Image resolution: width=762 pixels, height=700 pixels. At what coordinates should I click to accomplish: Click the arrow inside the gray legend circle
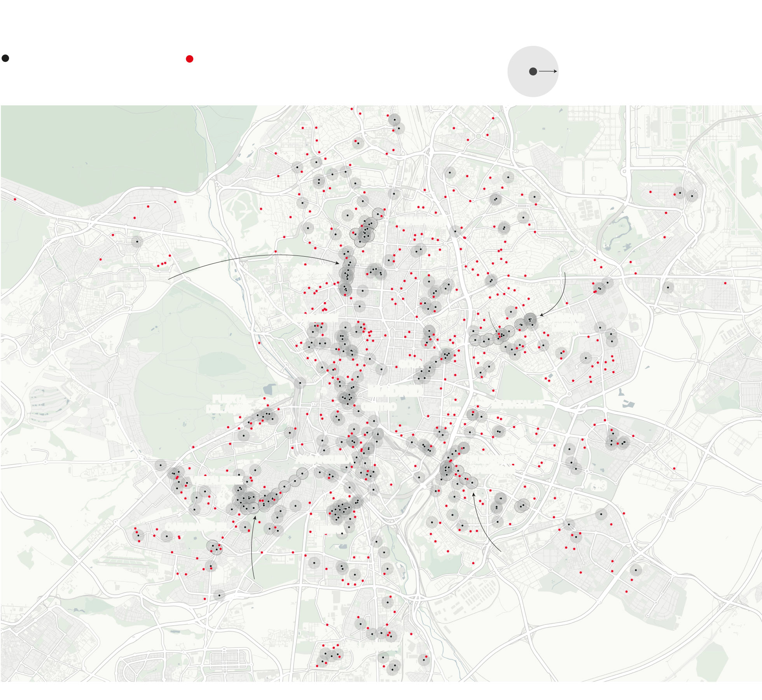(x=548, y=72)
